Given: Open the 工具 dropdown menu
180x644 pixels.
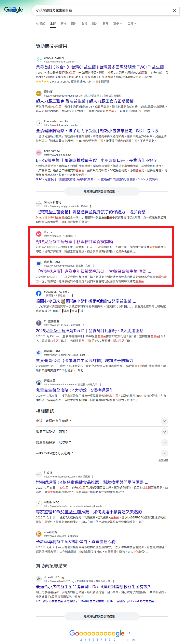Looking at the screenshot, I should (x=131, y=24).
